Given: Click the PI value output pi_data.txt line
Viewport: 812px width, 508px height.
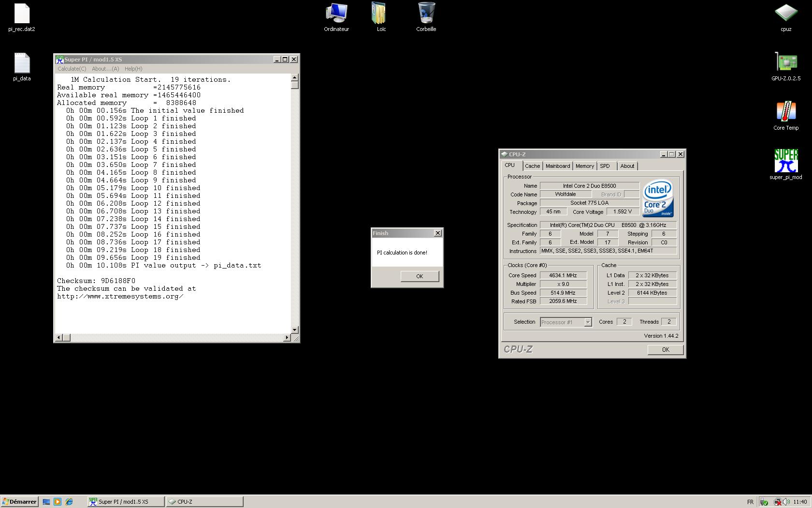Looking at the screenshot, I should click(163, 265).
